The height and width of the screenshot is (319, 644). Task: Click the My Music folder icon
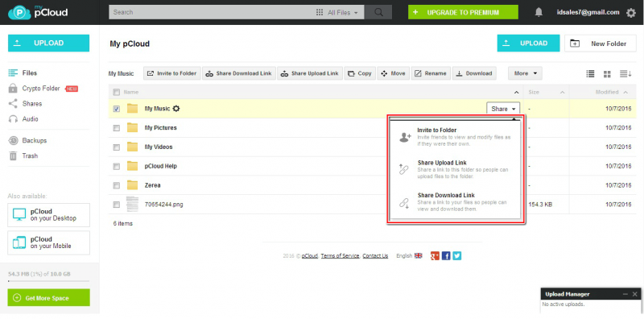pos(132,109)
